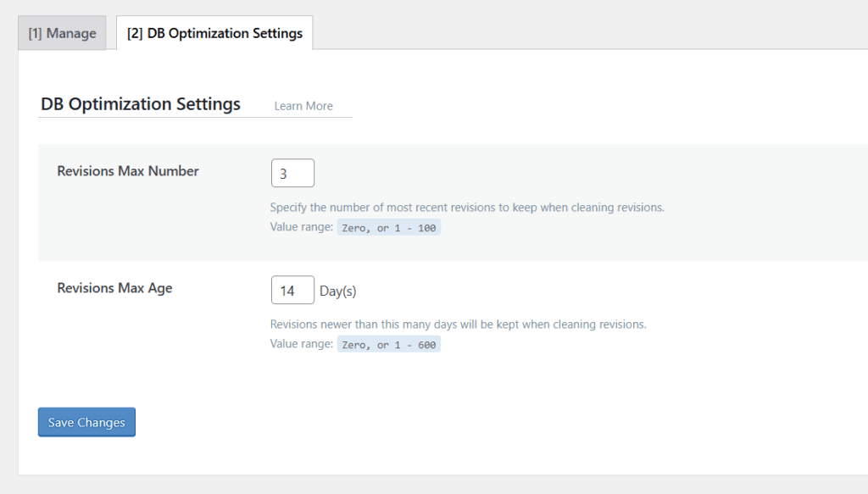
Task: Click inside the Revisions Max Age field
Action: click(x=292, y=289)
